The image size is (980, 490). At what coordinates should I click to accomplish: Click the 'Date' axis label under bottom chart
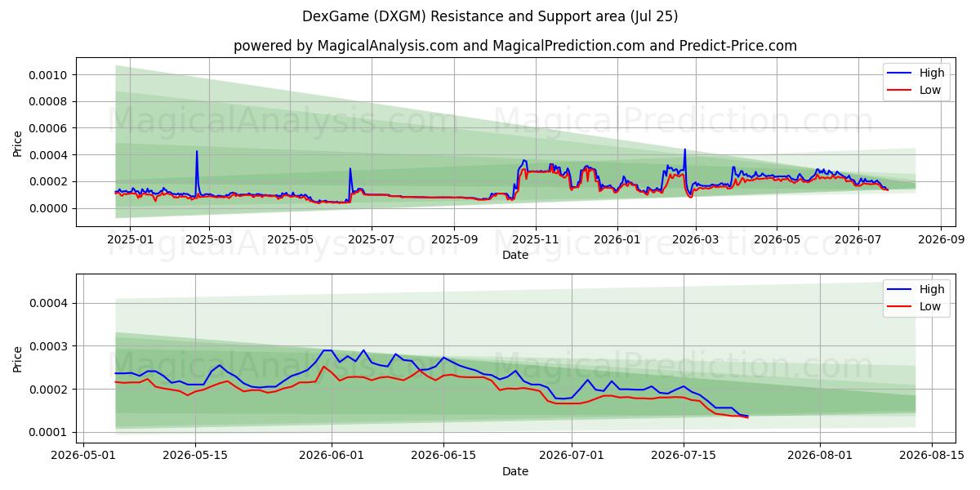515,472
